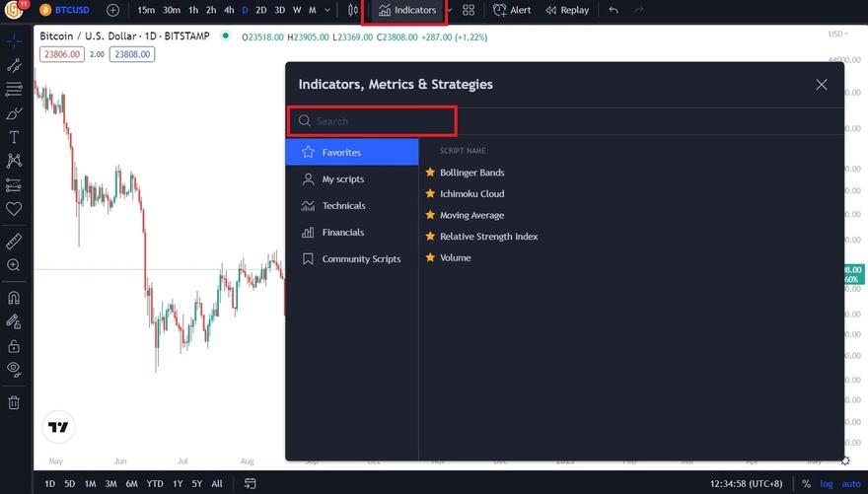Toggle lock all drawing tools
Image resolution: width=868 pixels, height=494 pixels.
click(x=14, y=346)
